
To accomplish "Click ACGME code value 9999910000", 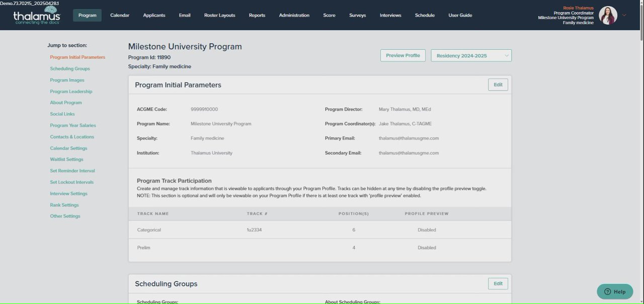I will click(x=204, y=109).
